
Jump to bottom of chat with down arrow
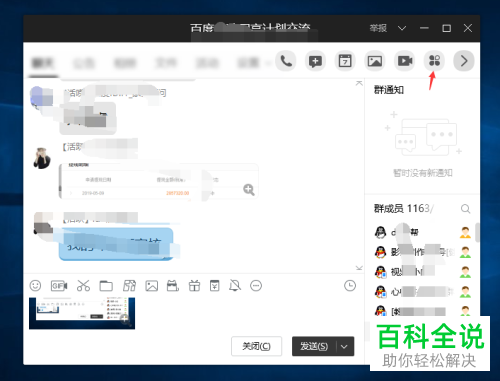[x=359, y=268]
